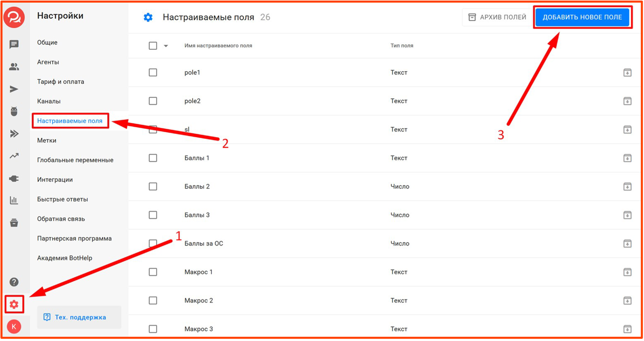Click the Макрос 2 field name
Screen dimensions: 644x341
click(x=199, y=301)
